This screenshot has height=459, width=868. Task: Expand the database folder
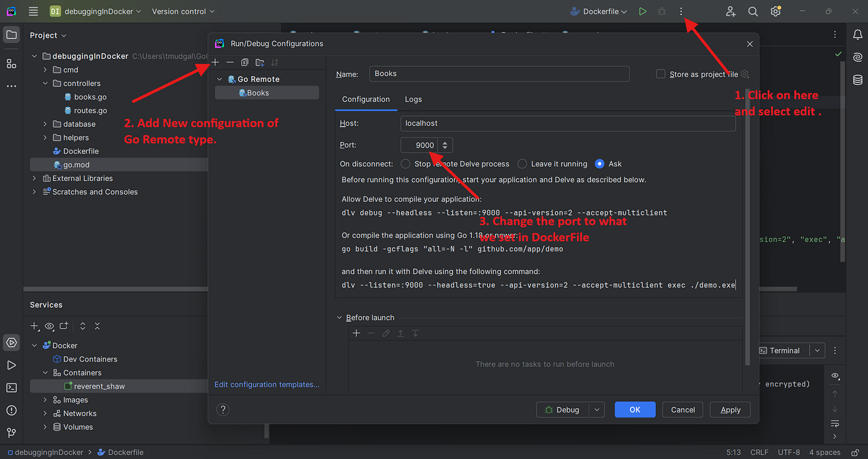(45, 124)
